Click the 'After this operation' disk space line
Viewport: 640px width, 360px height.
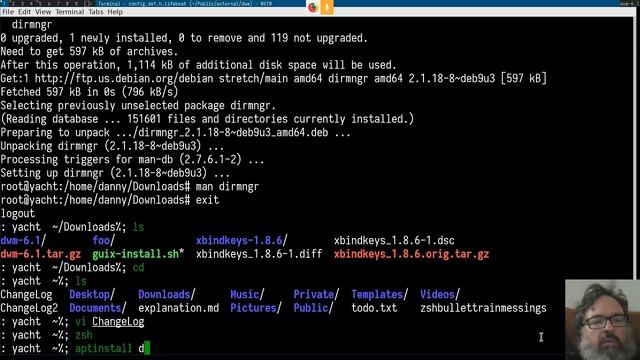click(x=198, y=65)
